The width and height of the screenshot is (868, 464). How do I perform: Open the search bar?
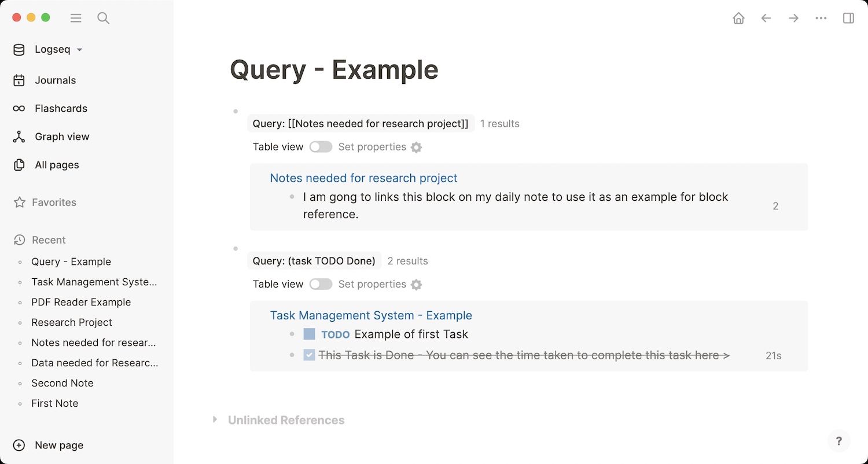103,18
